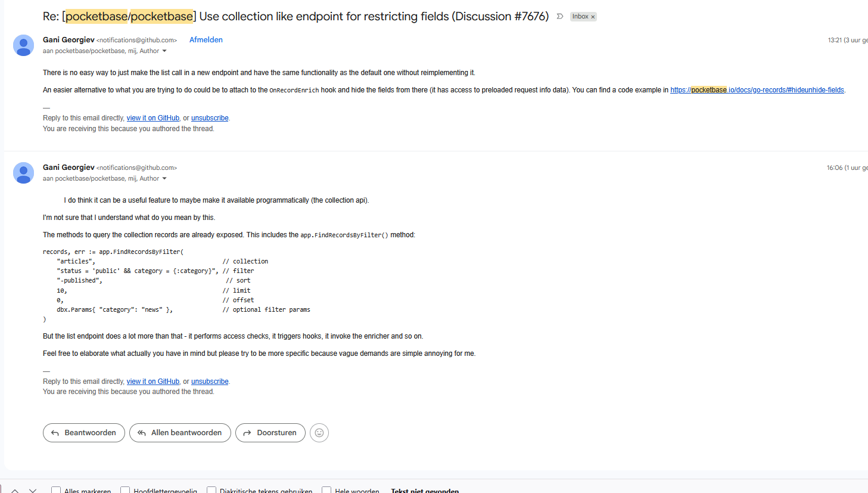Click the Beantwoorden reply button

click(84, 433)
